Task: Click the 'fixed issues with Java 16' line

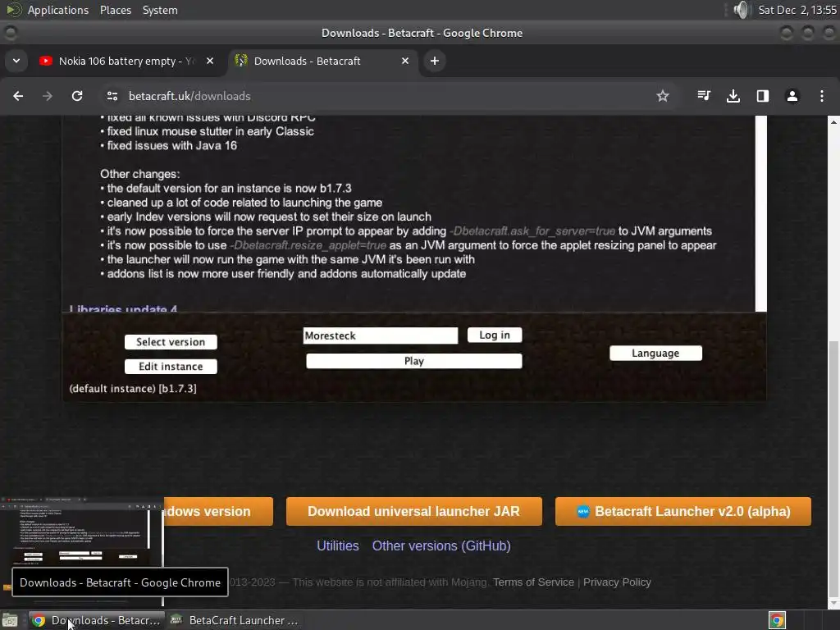Action: click(171, 146)
